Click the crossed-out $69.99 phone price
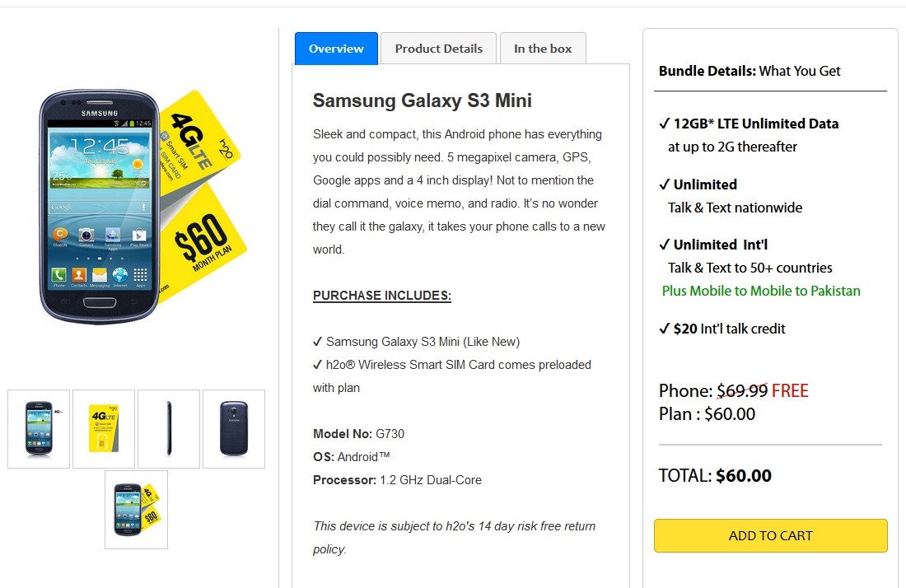The width and height of the screenshot is (906, 588). point(742,391)
